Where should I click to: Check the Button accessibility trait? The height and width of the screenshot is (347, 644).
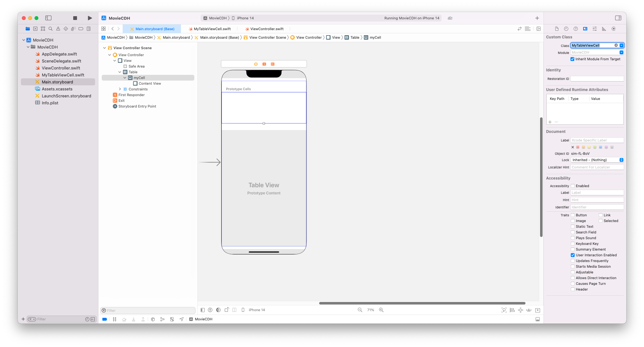(x=573, y=215)
